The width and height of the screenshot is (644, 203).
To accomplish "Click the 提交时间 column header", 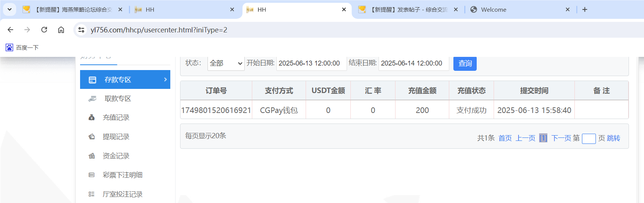I will click(534, 91).
